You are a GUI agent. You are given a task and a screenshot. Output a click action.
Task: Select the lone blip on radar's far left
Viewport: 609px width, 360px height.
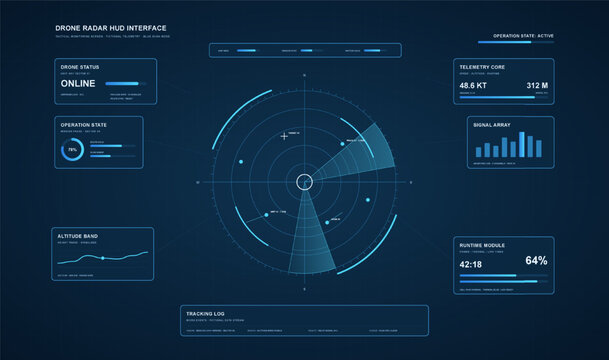click(241, 162)
